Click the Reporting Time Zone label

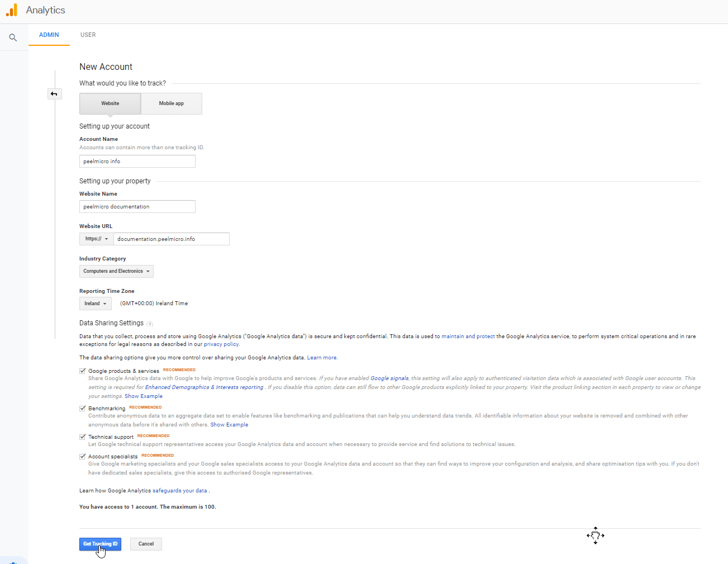coord(107,291)
